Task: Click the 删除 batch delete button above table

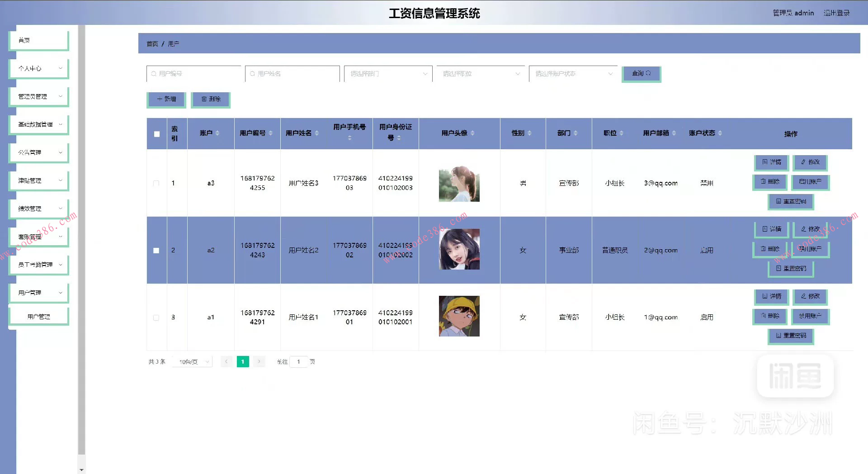Action: click(211, 99)
